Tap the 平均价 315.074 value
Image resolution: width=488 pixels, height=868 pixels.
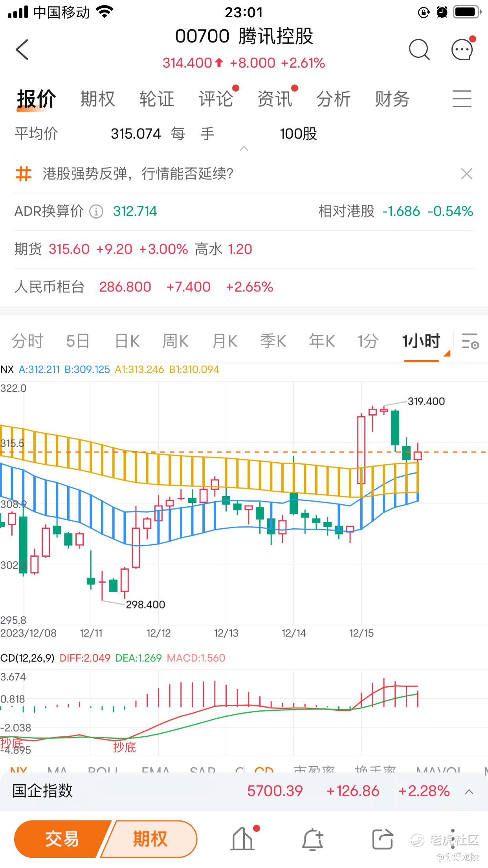[136, 134]
